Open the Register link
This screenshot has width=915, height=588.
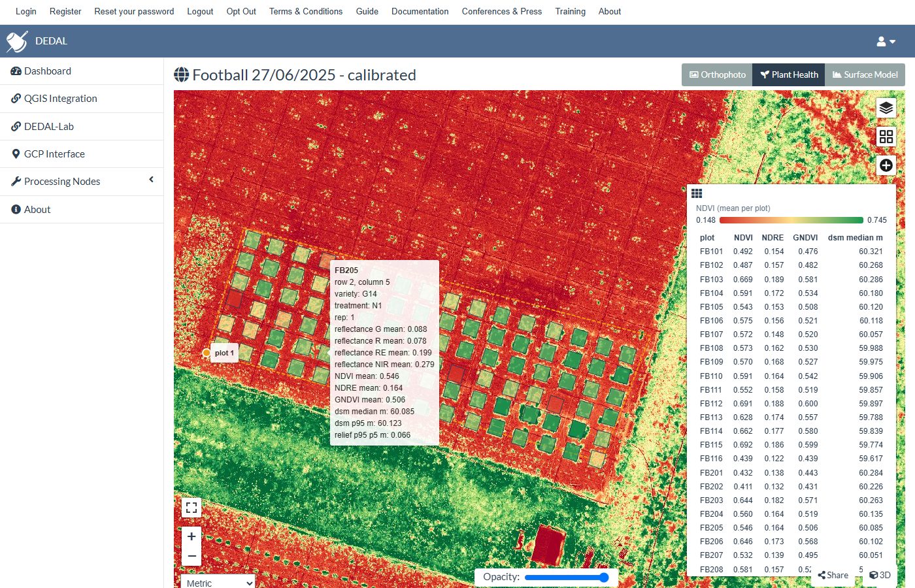click(65, 11)
